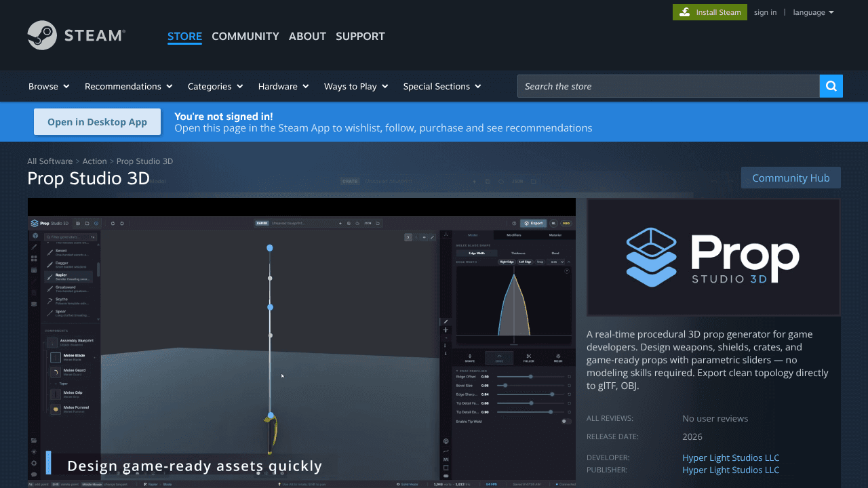The width and height of the screenshot is (868, 488).
Task: Select the Mesh icon below the blade graph
Action: tap(558, 358)
